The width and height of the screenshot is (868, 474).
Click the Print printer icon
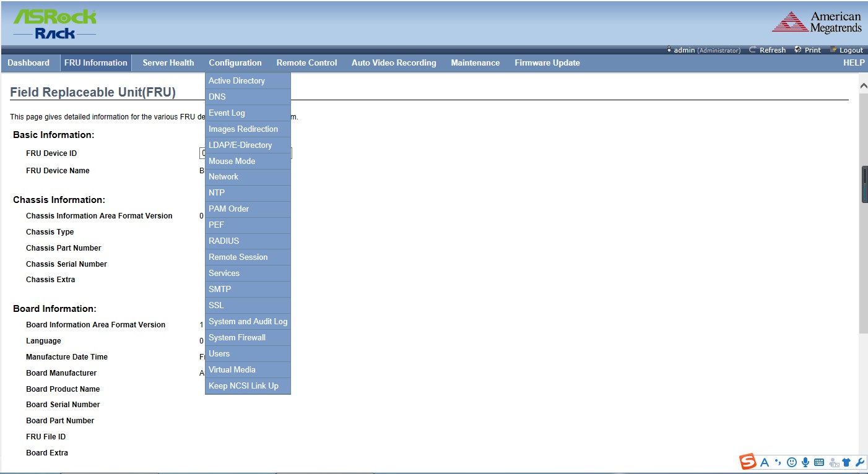(798, 50)
